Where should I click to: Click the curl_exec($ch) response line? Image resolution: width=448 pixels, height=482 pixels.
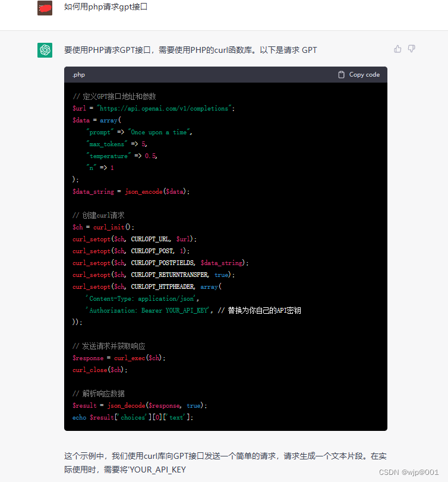tap(119, 358)
